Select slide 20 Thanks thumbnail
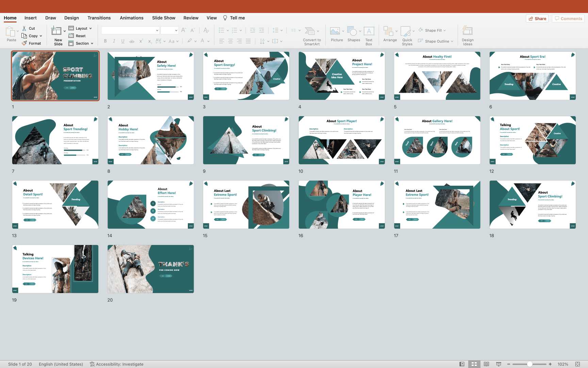The height and width of the screenshot is (368, 588). [150, 269]
